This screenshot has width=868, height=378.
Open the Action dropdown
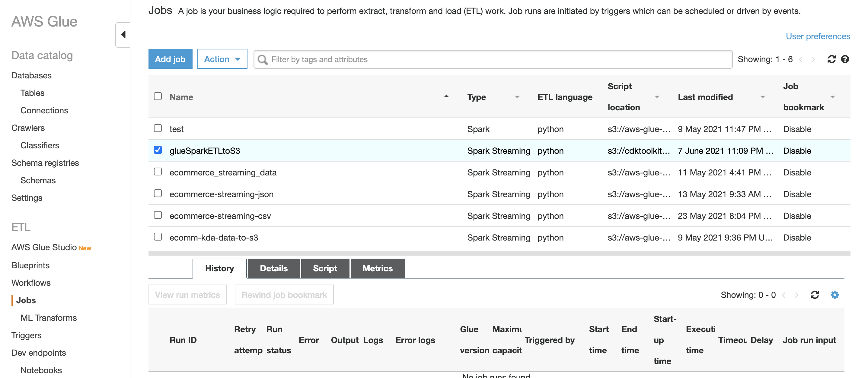(x=222, y=59)
